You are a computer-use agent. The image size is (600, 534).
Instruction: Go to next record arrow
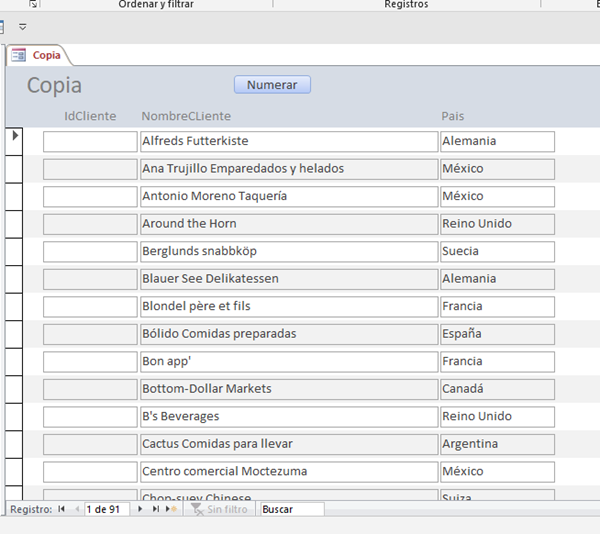click(x=140, y=509)
